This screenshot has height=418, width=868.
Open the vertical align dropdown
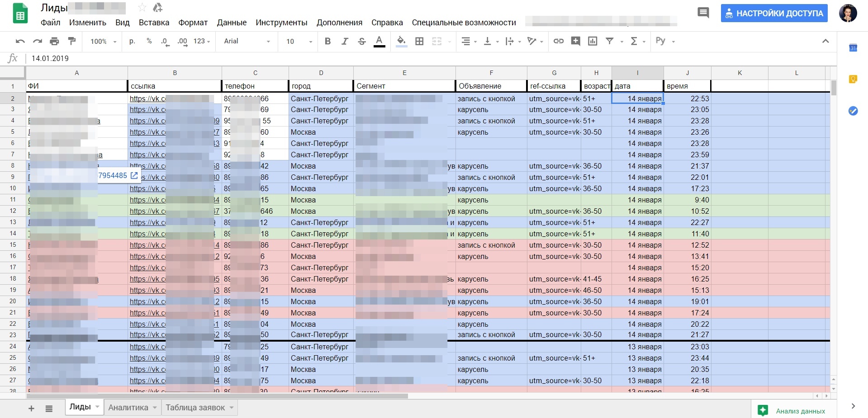coord(491,41)
